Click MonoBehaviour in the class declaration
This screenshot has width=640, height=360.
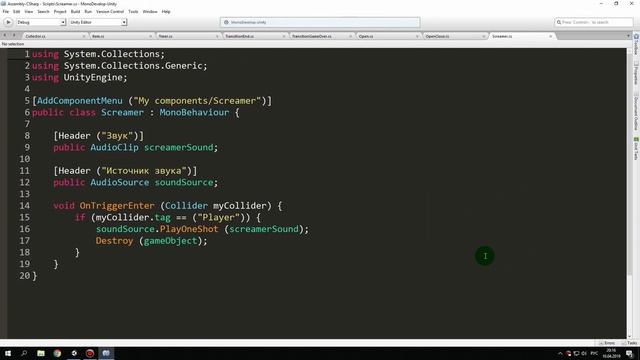194,113
